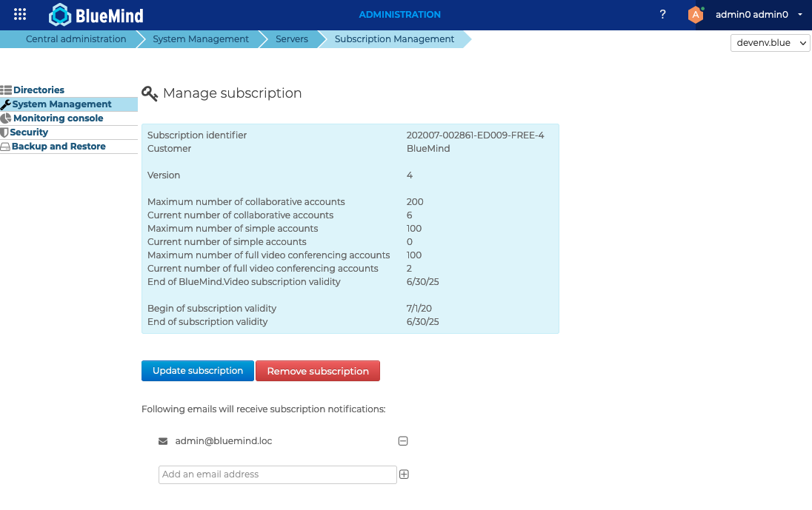Click the maximum simple accounts value 100
Image resolution: width=812 pixels, height=510 pixels.
point(414,229)
